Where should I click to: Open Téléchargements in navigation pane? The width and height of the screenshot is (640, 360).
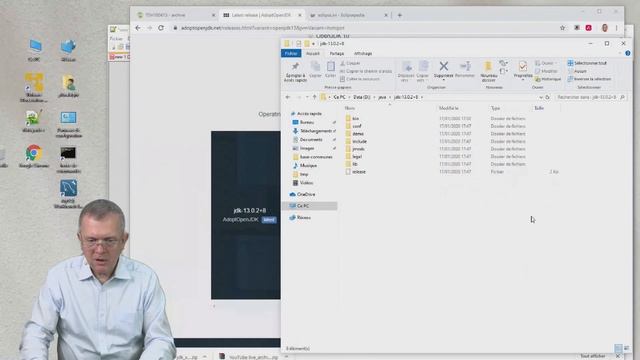pyautogui.click(x=316, y=131)
